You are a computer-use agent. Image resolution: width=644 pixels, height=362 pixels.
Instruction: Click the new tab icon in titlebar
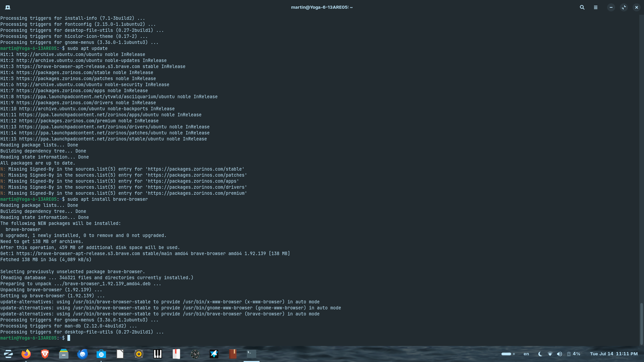[x=8, y=7]
